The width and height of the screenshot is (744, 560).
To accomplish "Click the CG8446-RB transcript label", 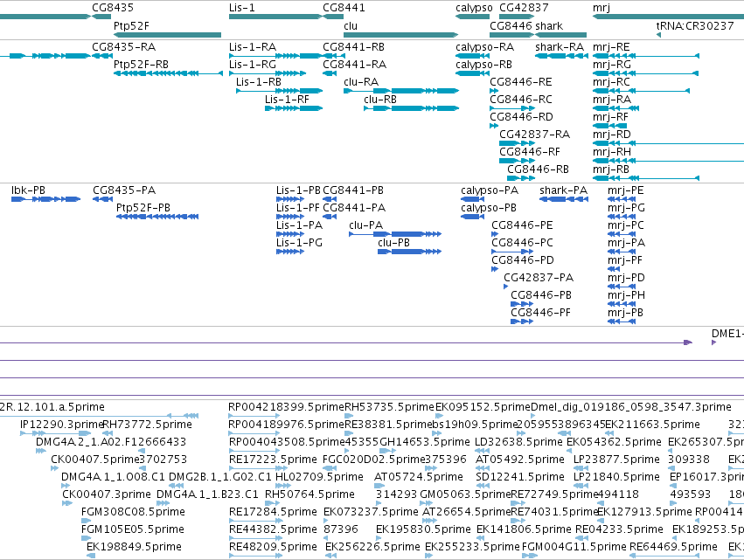I will (538, 169).
